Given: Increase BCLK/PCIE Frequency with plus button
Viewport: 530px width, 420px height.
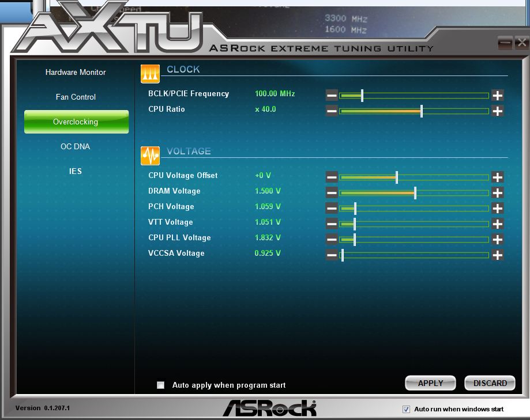Looking at the screenshot, I should [x=497, y=96].
